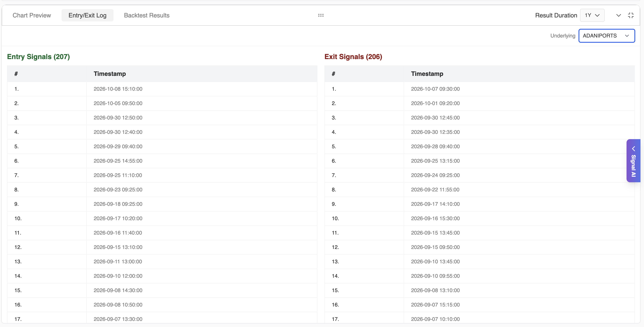
Task: Select entry timestamp 2026-09-30 12:50:00
Action: click(118, 118)
